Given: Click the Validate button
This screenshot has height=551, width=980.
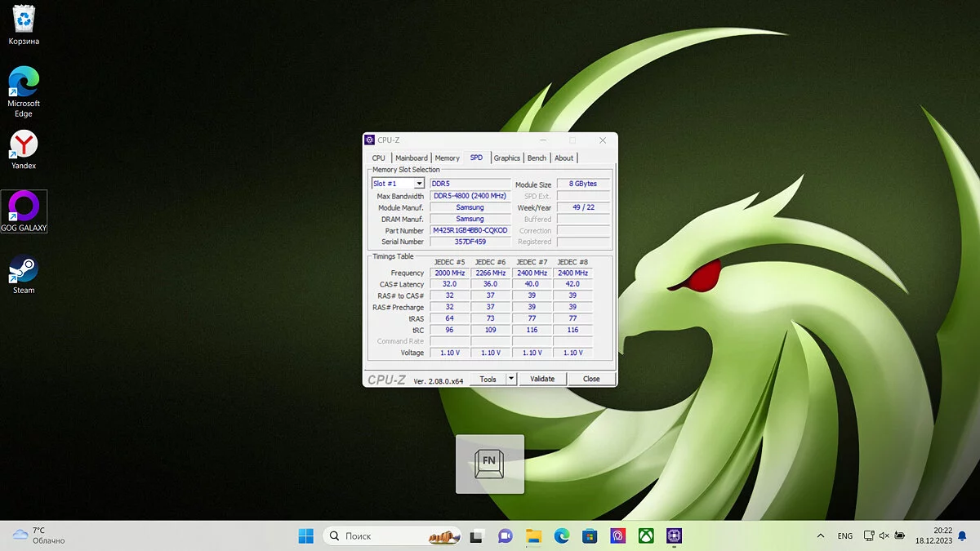Looking at the screenshot, I should 542,379.
